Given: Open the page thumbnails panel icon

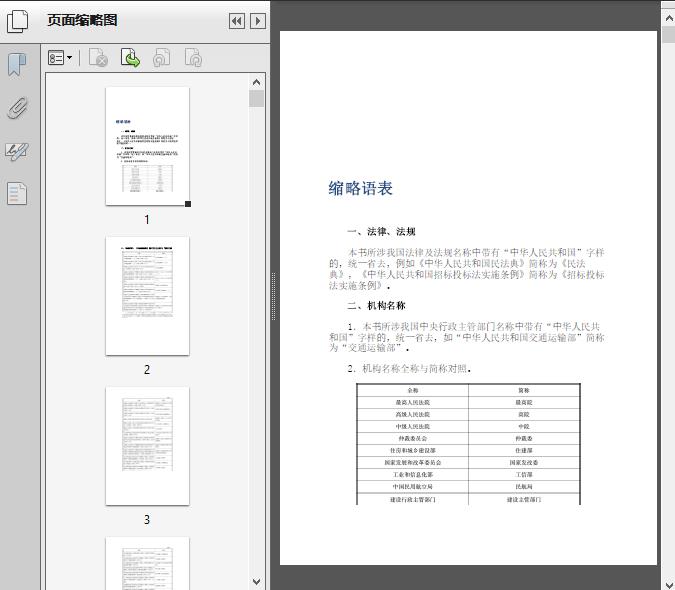Looking at the screenshot, I should pos(18,21).
